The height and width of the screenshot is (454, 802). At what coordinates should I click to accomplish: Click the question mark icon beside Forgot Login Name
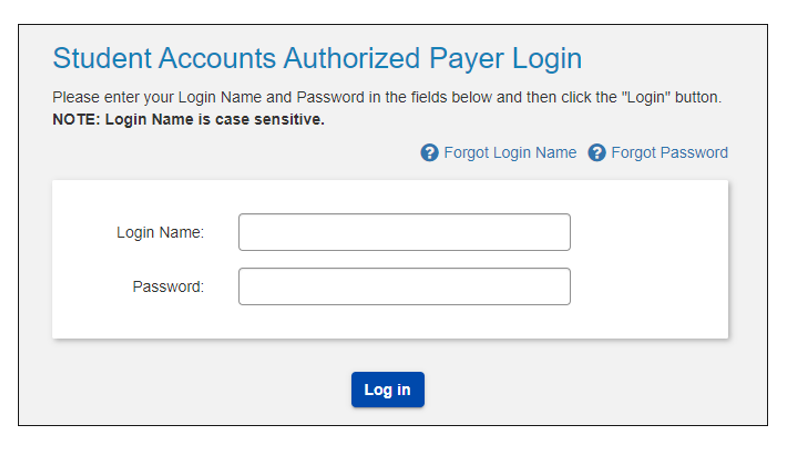tap(430, 153)
